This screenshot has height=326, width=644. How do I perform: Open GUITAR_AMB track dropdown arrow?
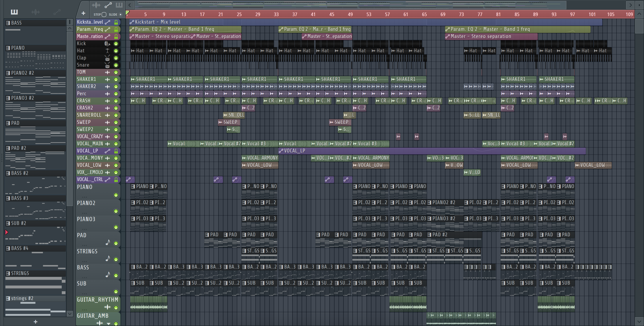(109, 324)
